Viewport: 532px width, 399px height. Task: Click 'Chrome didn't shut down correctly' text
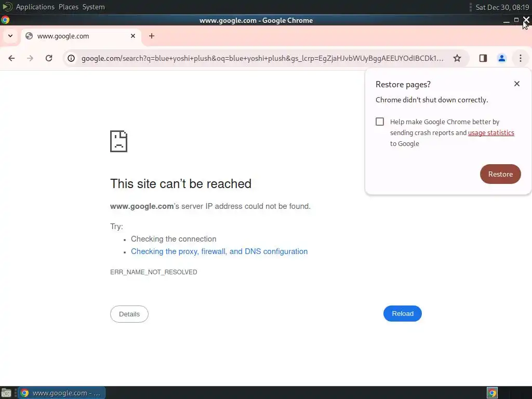pyautogui.click(x=432, y=100)
